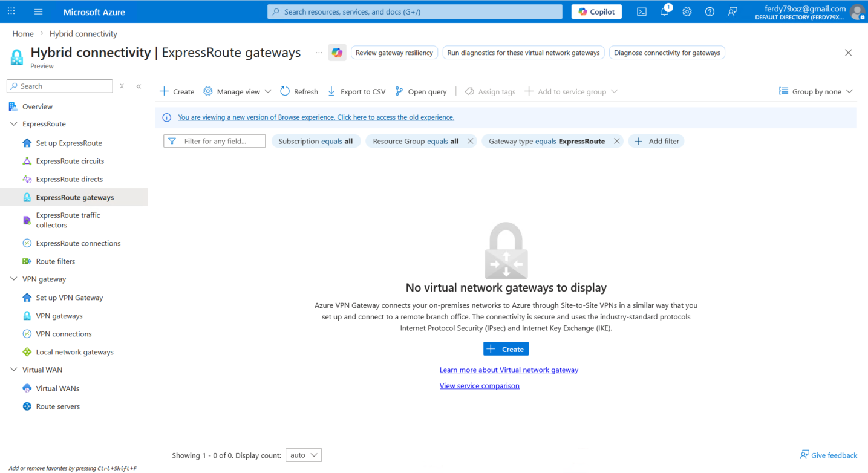Click the blue Create button
Screen dimensions: 868x473
click(506, 349)
